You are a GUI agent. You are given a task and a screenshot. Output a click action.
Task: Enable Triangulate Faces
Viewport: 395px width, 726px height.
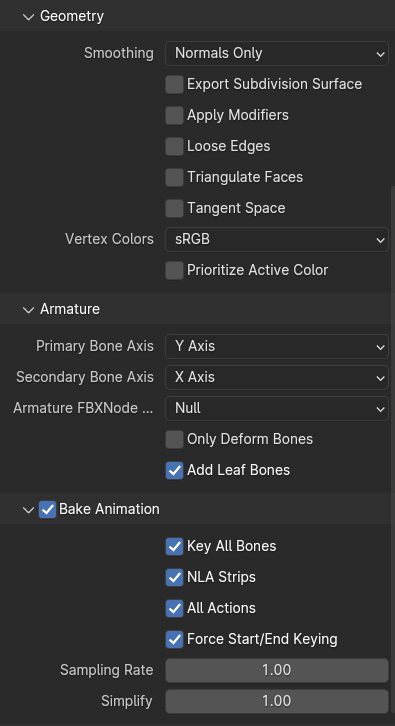[x=175, y=178]
